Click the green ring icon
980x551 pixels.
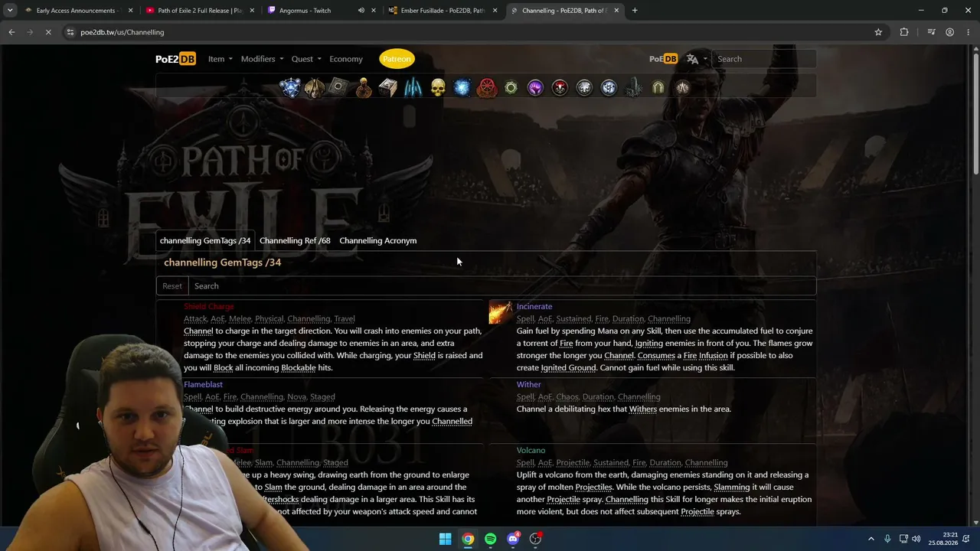(x=511, y=88)
